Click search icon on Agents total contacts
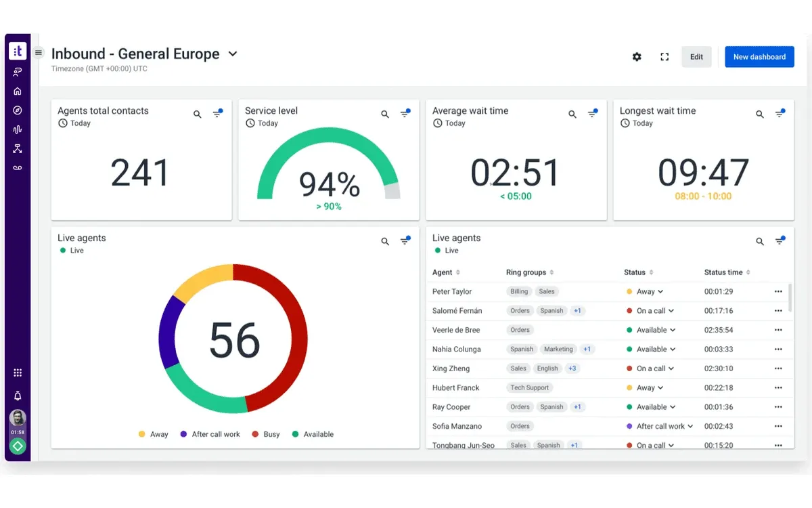The image size is (812, 508). pos(198,114)
